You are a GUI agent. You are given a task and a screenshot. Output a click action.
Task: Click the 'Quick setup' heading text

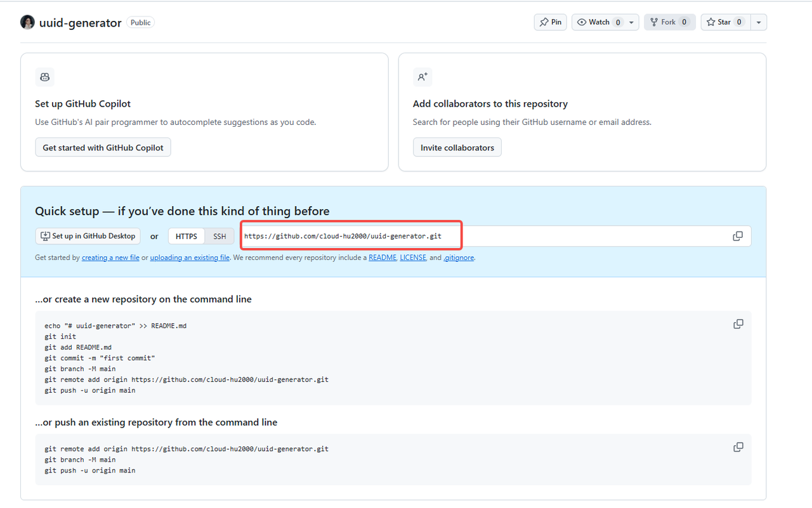[x=182, y=211]
